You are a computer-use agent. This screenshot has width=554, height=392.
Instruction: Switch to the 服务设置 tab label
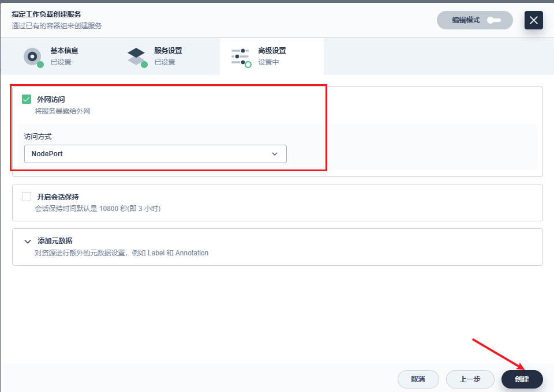[168, 51]
